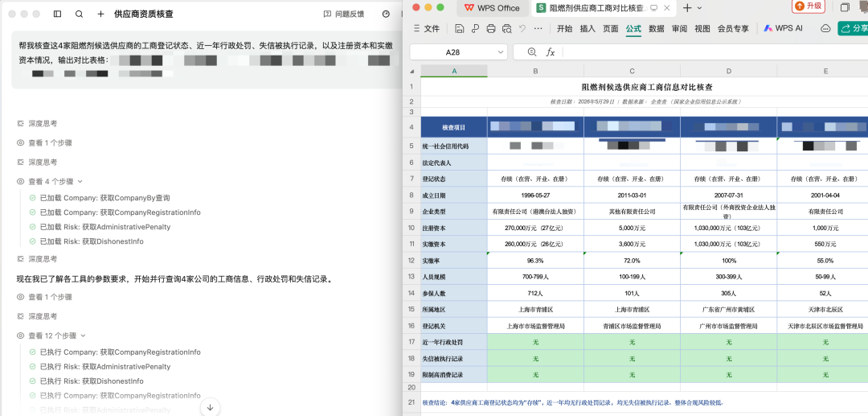Select column D header
Viewport: 868px width, 416px height.
click(728, 71)
